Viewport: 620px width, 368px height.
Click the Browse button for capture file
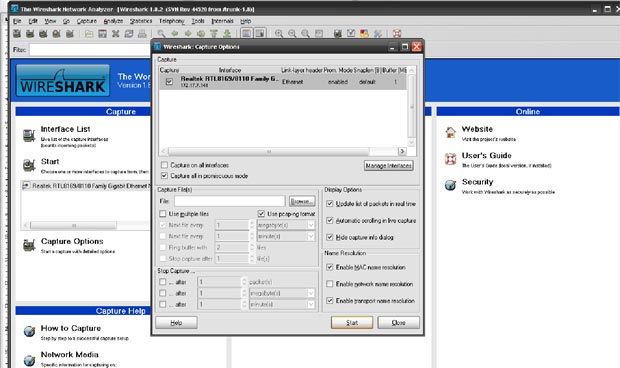click(302, 201)
